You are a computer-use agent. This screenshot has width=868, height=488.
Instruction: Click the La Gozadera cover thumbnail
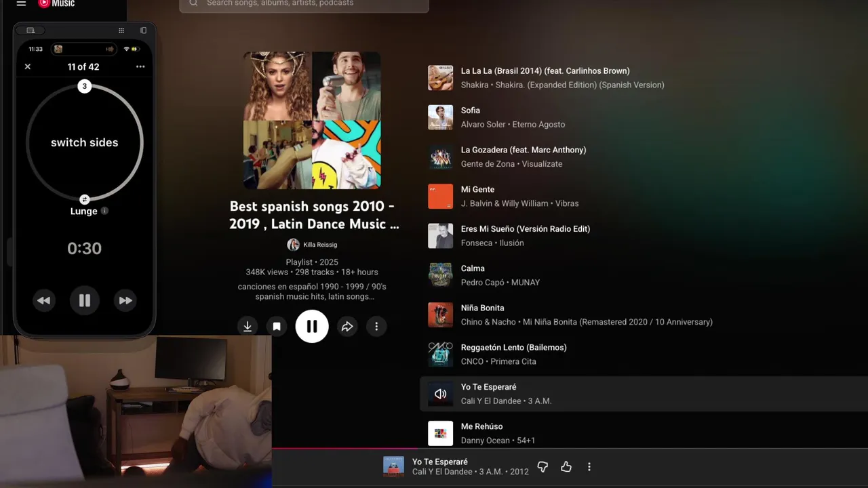pos(441,157)
